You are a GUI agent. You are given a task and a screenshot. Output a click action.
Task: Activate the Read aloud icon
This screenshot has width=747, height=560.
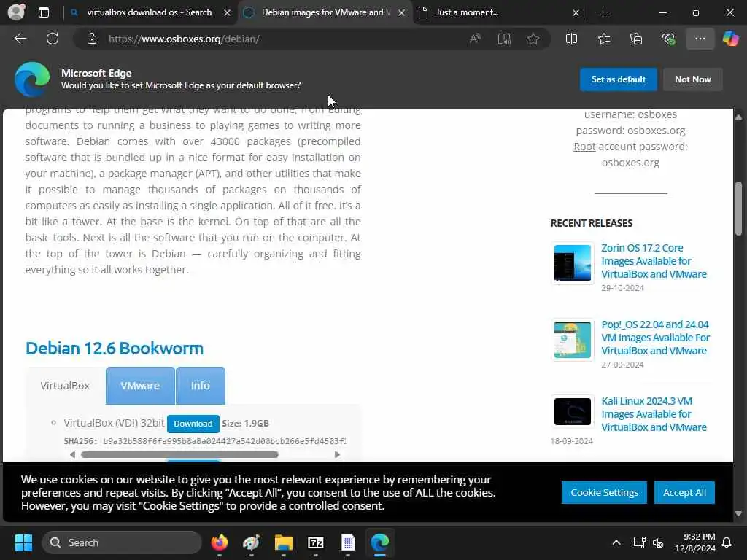pyautogui.click(x=474, y=39)
